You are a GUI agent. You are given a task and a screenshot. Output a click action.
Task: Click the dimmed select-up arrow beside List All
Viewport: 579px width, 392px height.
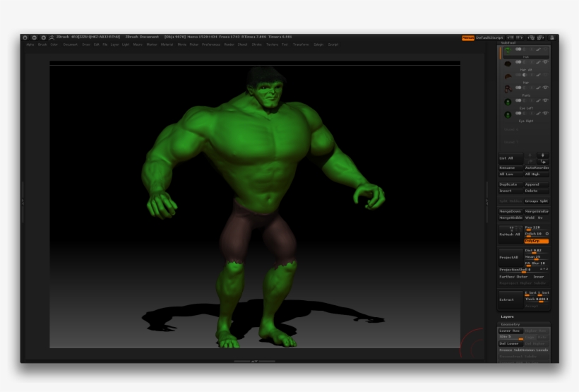point(530,155)
